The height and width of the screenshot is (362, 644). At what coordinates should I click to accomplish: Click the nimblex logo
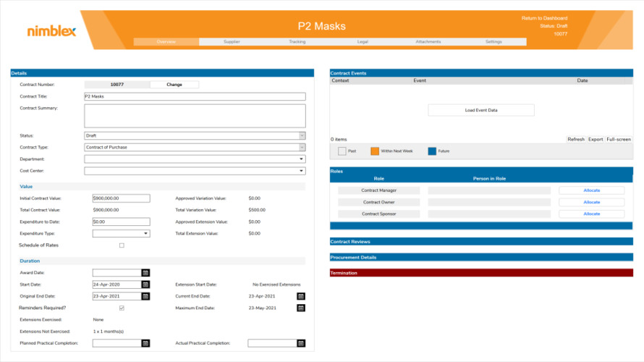pyautogui.click(x=51, y=31)
